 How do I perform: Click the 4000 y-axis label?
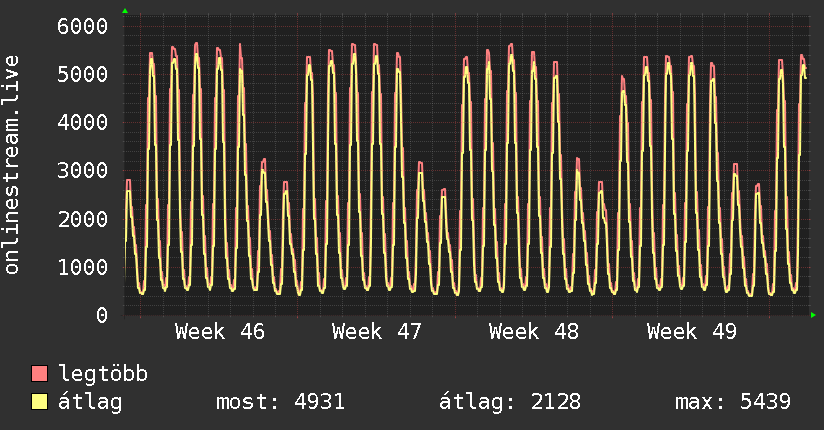pyautogui.click(x=83, y=122)
